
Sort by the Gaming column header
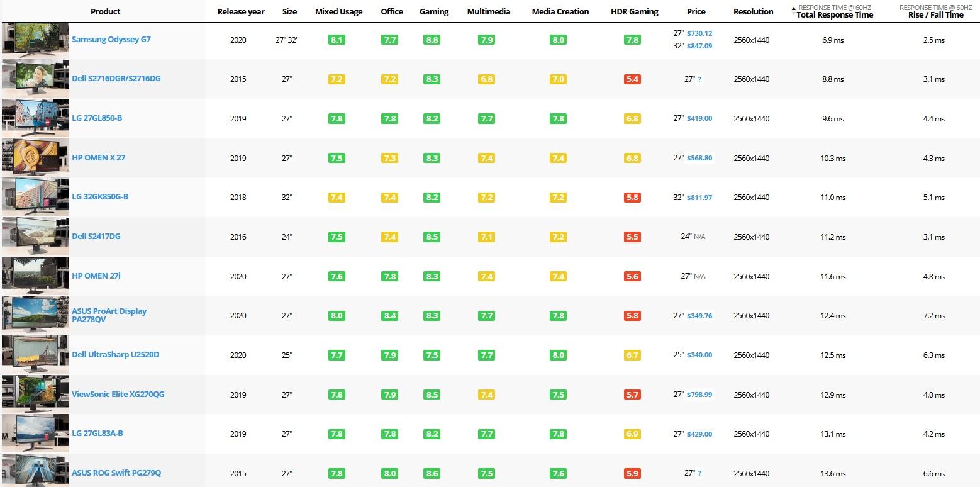[x=434, y=11]
